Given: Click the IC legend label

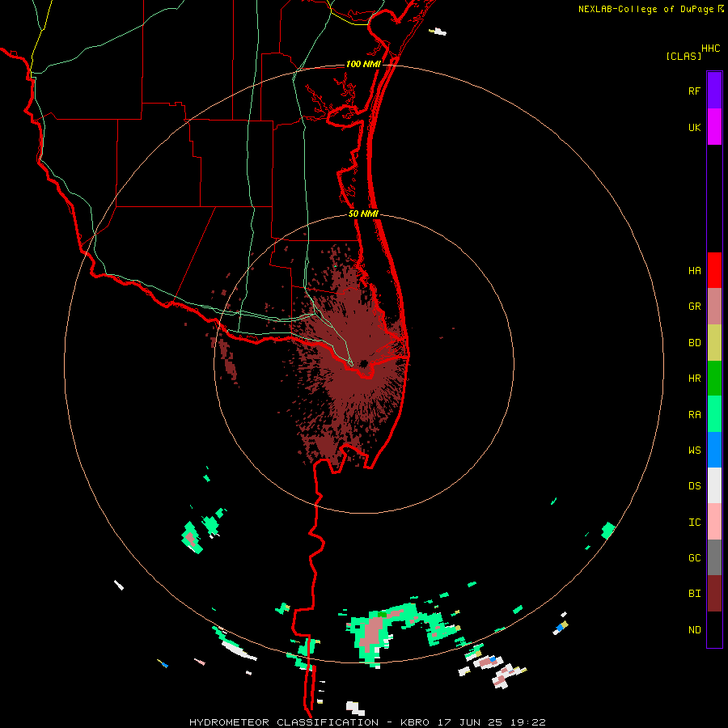Looking at the screenshot, I should pyautogui.click(x=694, y=523).
